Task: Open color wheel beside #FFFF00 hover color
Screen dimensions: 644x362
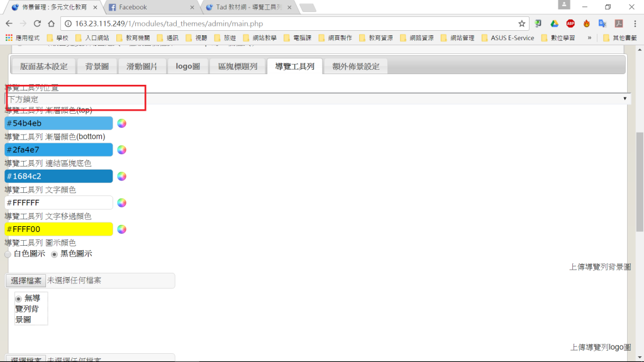Action: click(x=122, y=229)
